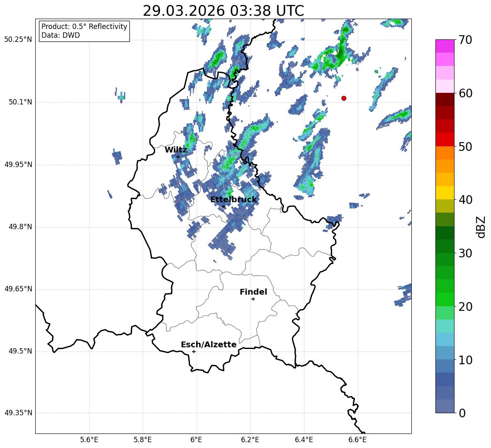Viewport: 491px width, 448px height.
Task: Click the 49.35°N latitude label
Action: [18, 413]
